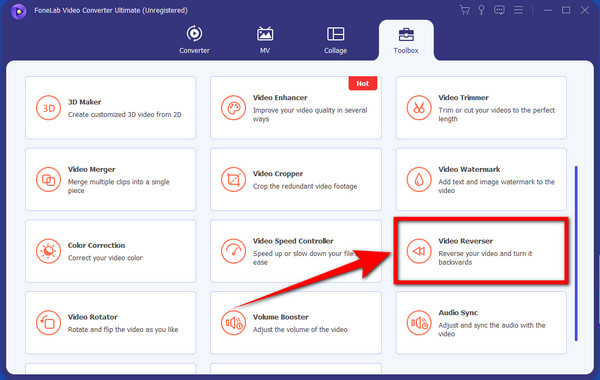
Task: Click the Video Rotator title
Action: pyautogui.click(x=93, y=317)
